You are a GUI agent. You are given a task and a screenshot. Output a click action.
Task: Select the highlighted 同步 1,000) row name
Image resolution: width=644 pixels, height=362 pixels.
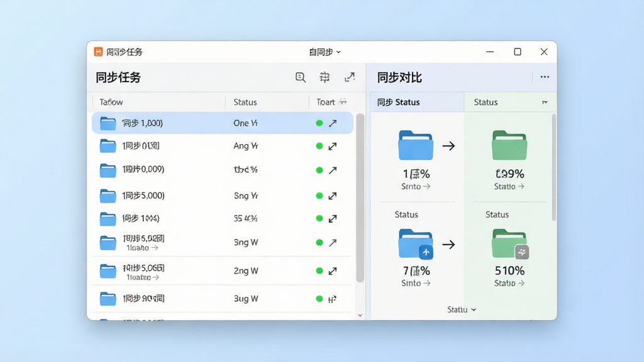click(142, 123)
